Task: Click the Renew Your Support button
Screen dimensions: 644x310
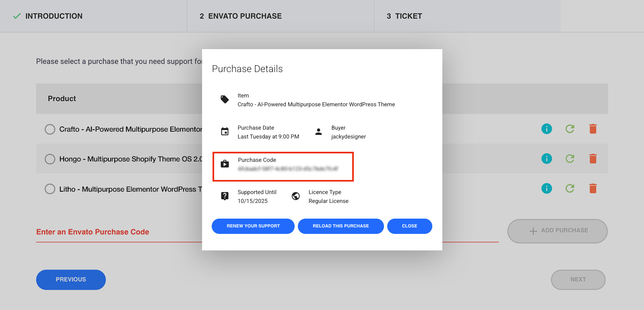Action: click(x=253, y=226)
